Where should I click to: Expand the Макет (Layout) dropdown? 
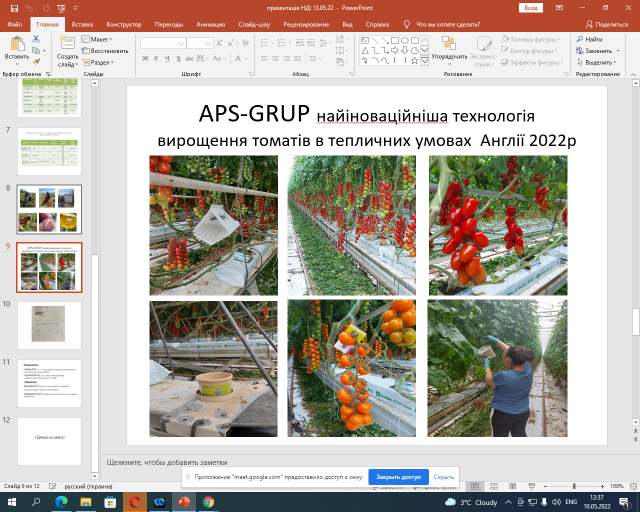coord(100,39)
